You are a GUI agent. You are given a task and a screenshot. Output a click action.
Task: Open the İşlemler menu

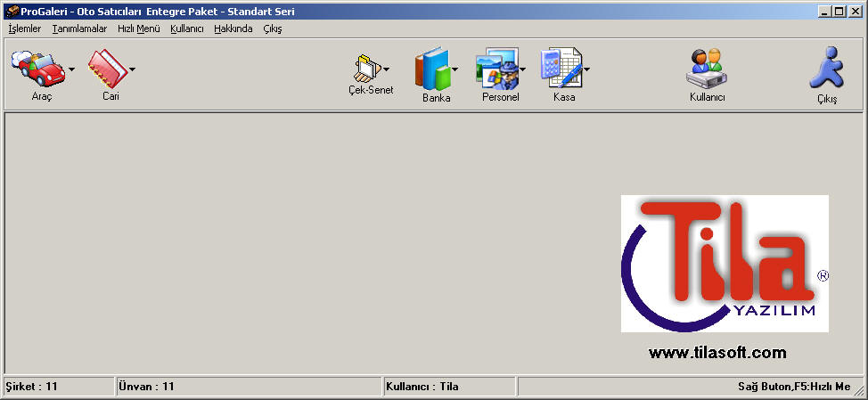click(x=24, y=29)
